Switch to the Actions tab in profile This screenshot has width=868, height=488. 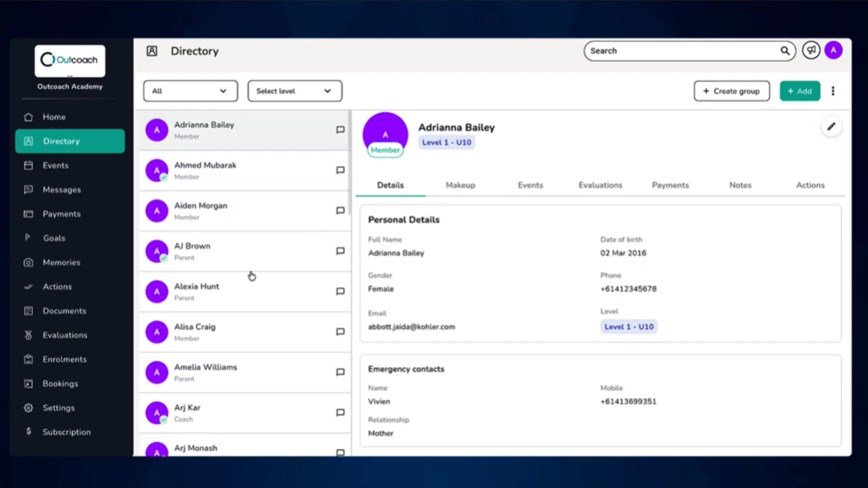click(x=810, y=185)
